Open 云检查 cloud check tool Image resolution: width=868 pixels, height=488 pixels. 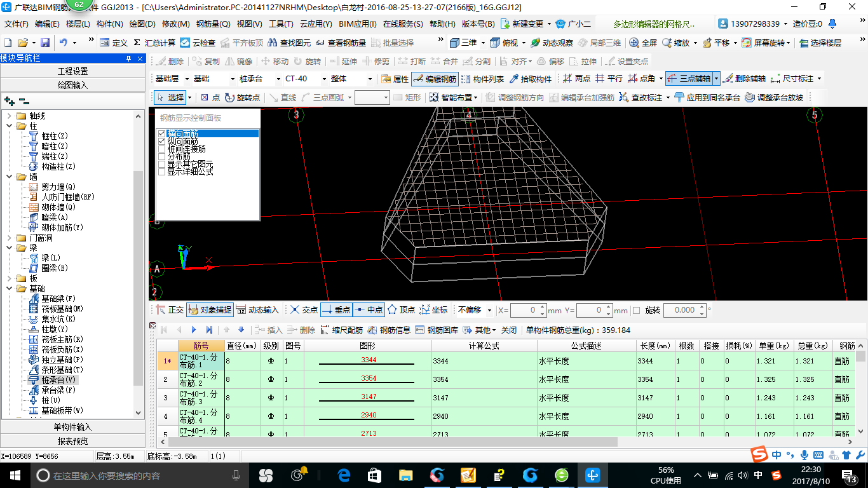(x=198, y=43)
